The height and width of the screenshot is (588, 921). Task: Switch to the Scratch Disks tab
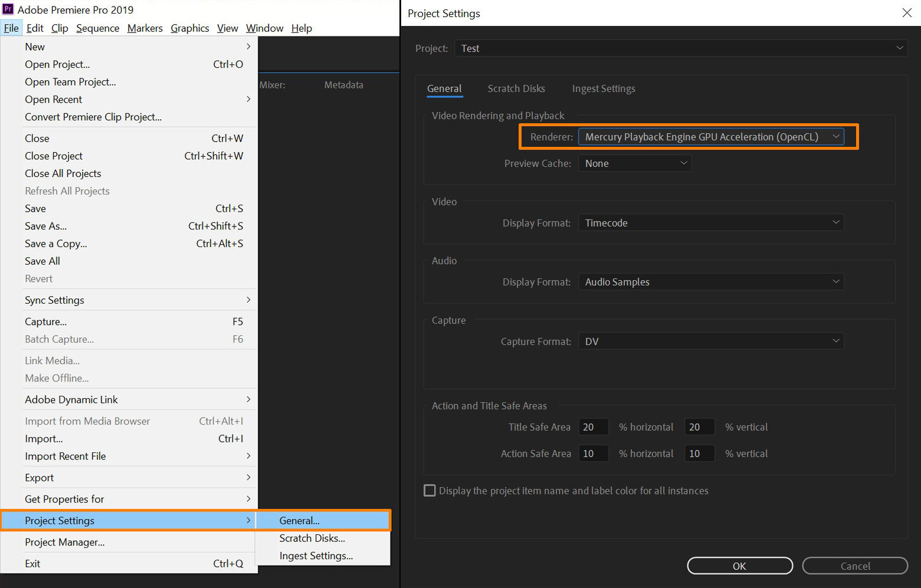(x=516, y=88)
